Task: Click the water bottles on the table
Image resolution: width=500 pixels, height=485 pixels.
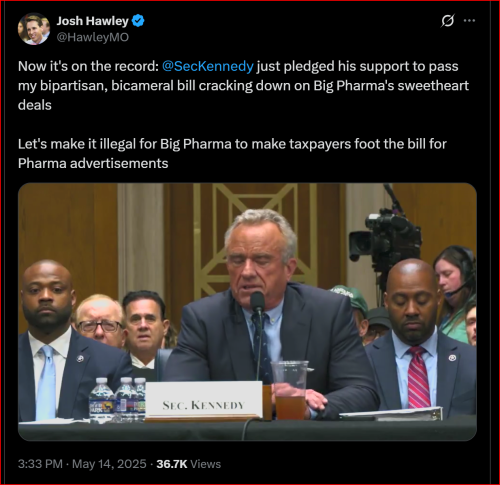Action: (117, 399)
